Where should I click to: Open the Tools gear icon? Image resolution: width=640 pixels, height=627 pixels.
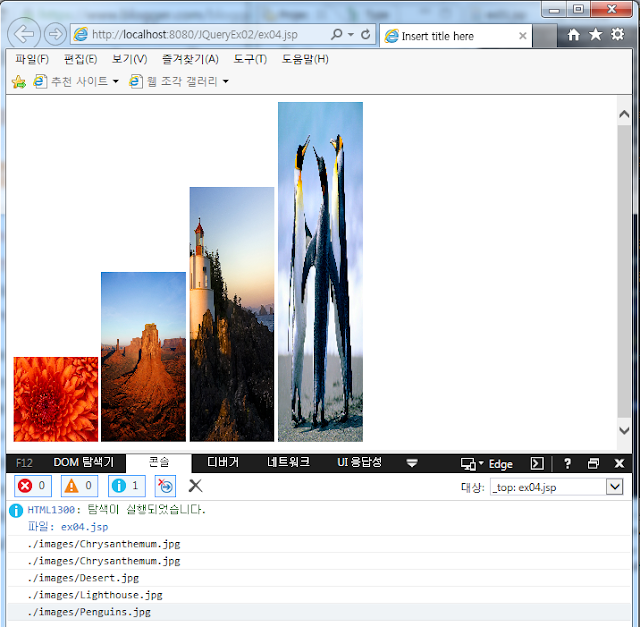tap(617, 34)
